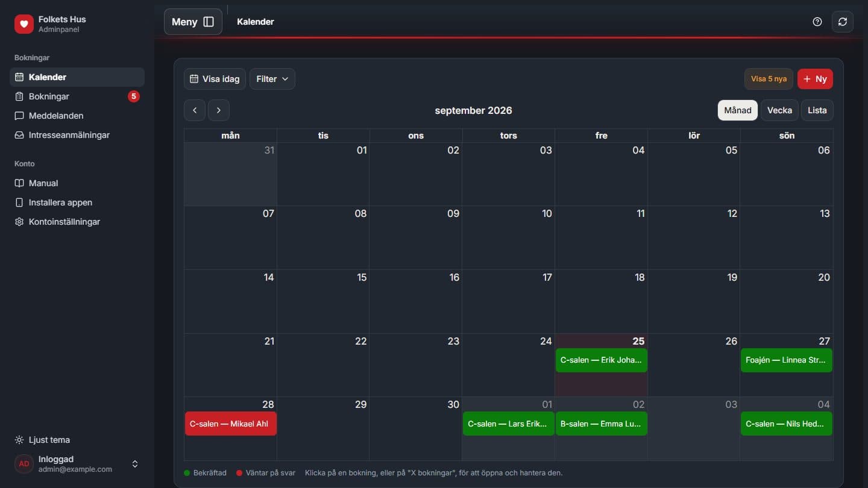868x488 pixels.
Task: Go to previous month with left arrow
Action: pyautogui.click(x=195, y=110)
